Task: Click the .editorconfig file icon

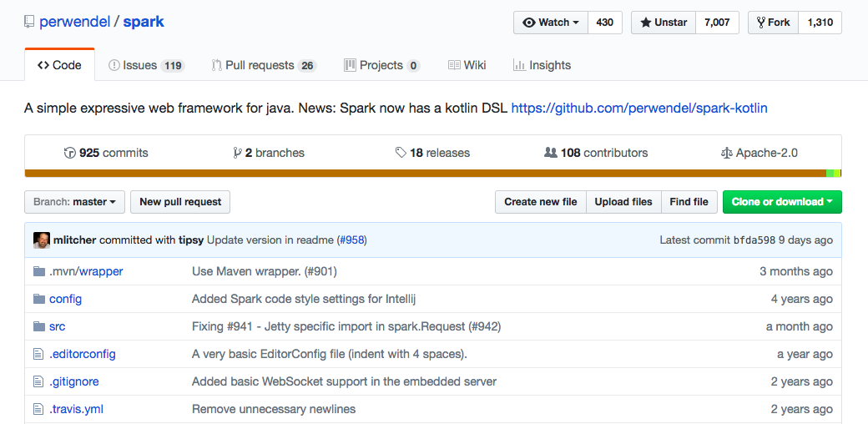Action: (38, 354)
